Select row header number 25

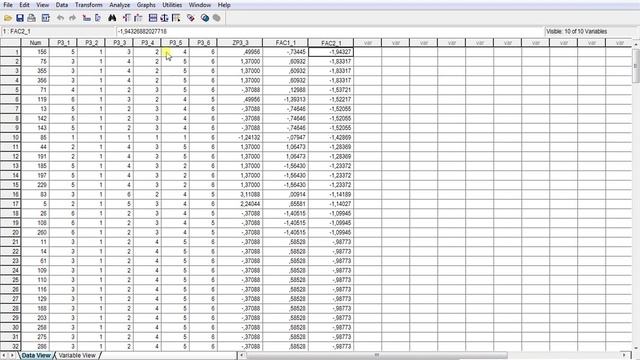pyautogui.click(x=10, y=280)
